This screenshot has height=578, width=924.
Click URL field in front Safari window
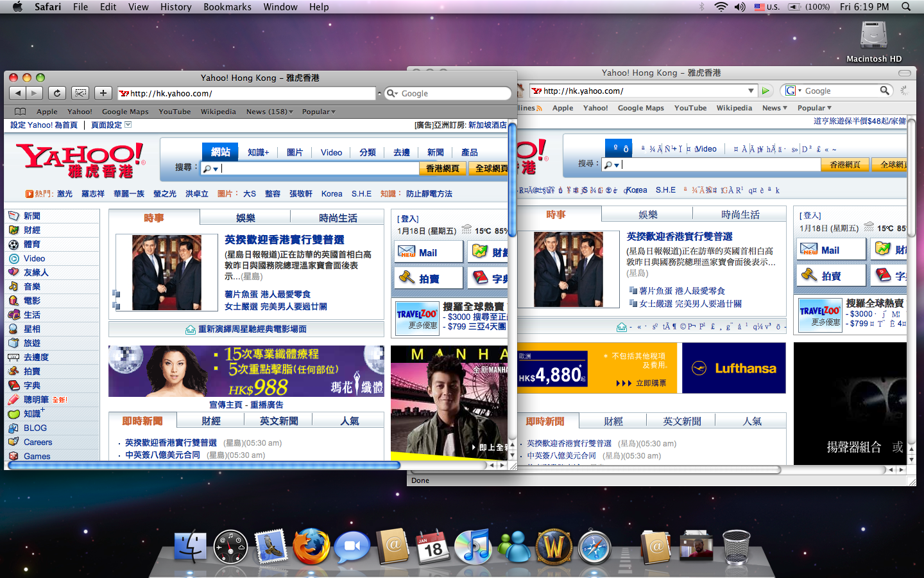pos(246,93)
